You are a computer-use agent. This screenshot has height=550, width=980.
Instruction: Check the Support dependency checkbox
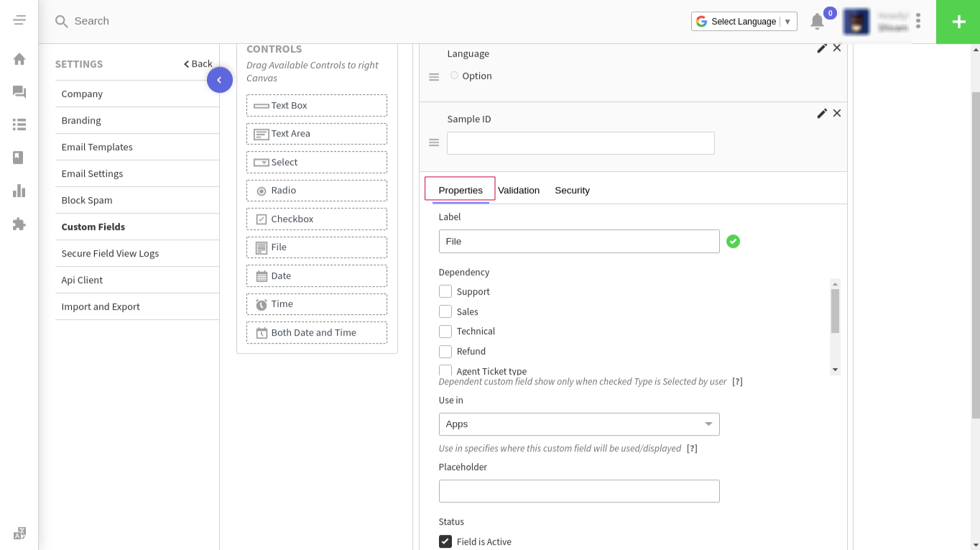coord(445,291)
